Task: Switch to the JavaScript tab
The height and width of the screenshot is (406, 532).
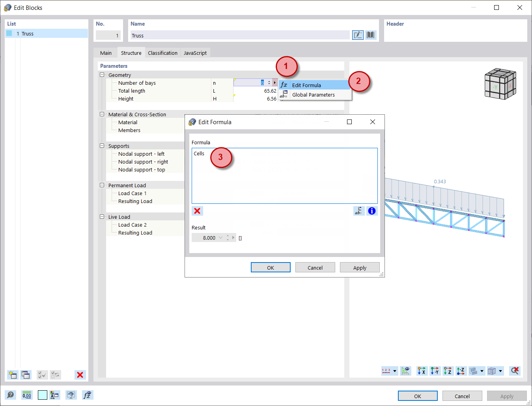Action: 195,52
